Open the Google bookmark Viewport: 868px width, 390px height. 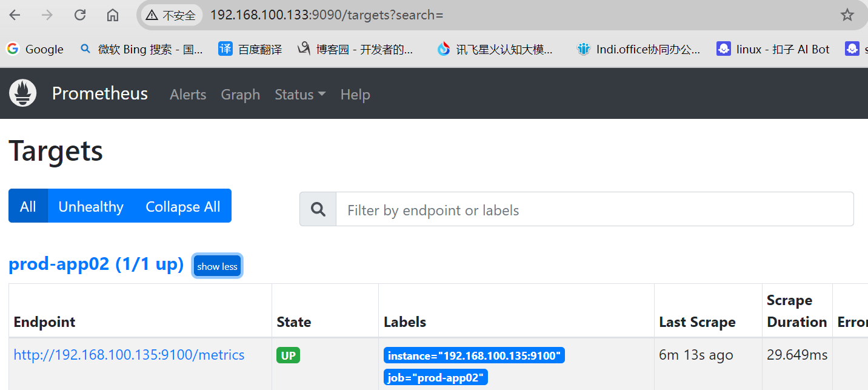pyautogui.click(x=35, y=49)
